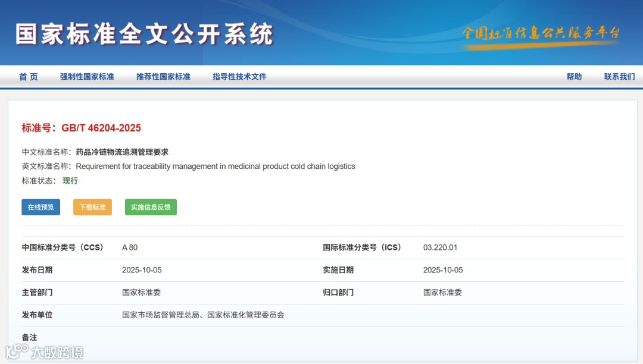The width and height of the screenshot is (643, 364).
Task: Open 推荐性国家标准 menu item
Action: coord(163,77)
